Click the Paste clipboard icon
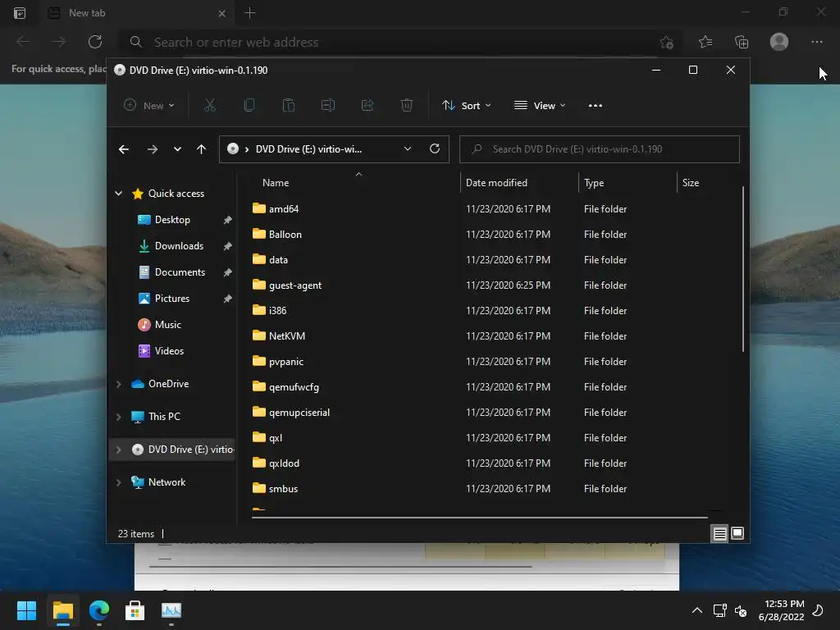 pos(289,106)
